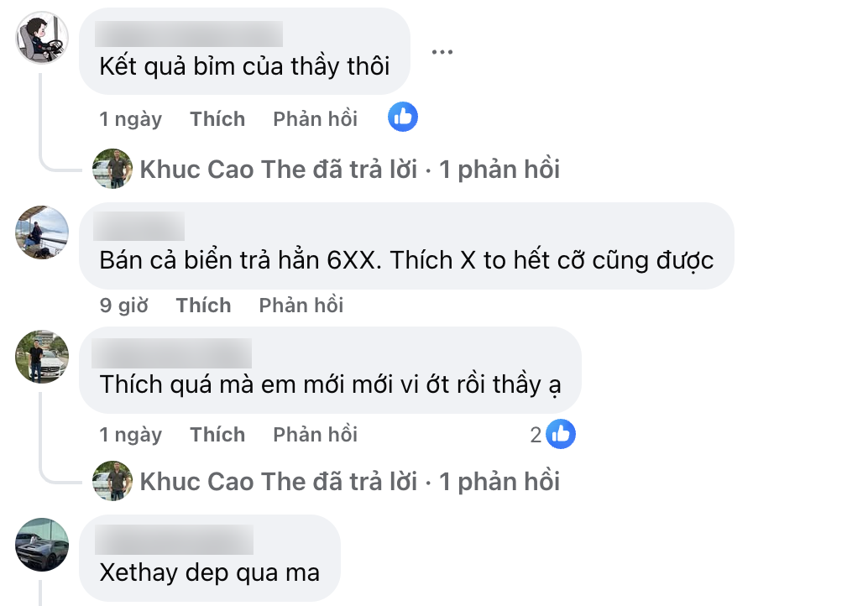Click avatar of "Thích quá mà em" commenter

[42, 357]
